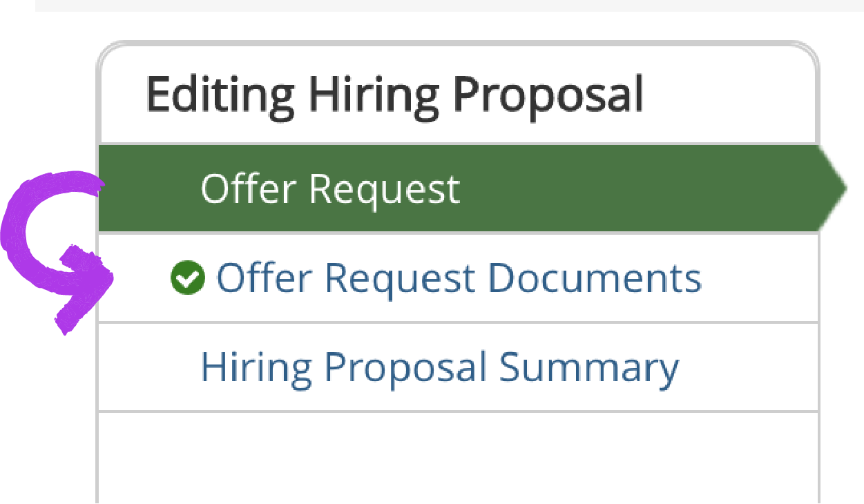864x504 pixels.
Task: Open the Offer Request Documents page
Action: [459, 278]
